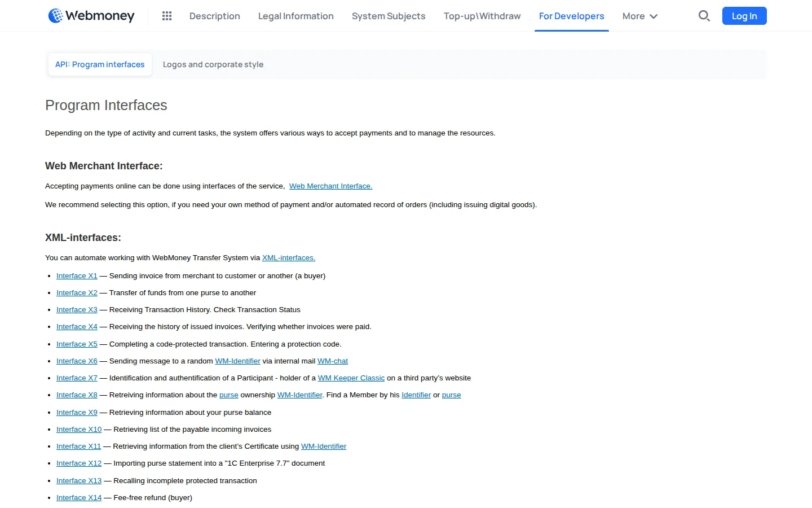Click the Program Interfaces heading
The height and width of the screenshot is (508, 812).
point(106,106)
